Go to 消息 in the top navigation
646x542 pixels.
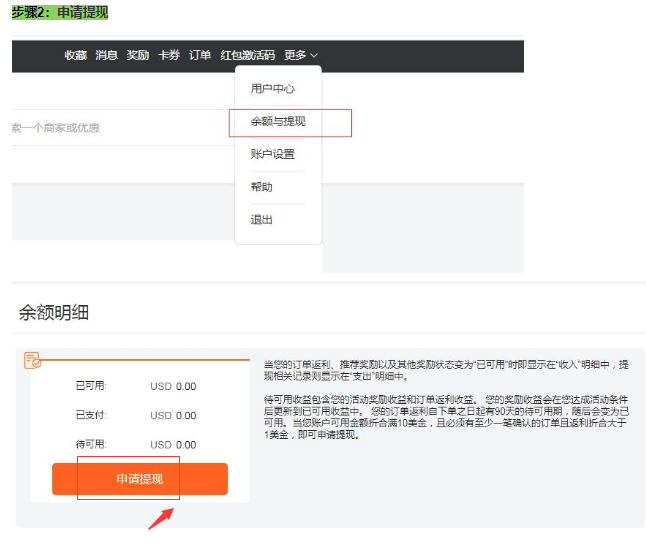coord(107,55)
